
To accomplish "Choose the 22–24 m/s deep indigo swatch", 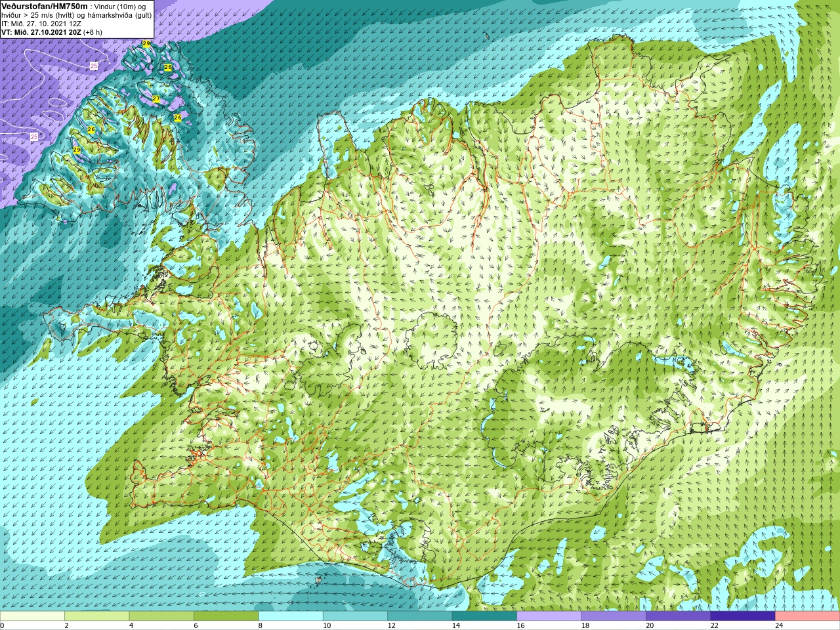I will point(743,616).
